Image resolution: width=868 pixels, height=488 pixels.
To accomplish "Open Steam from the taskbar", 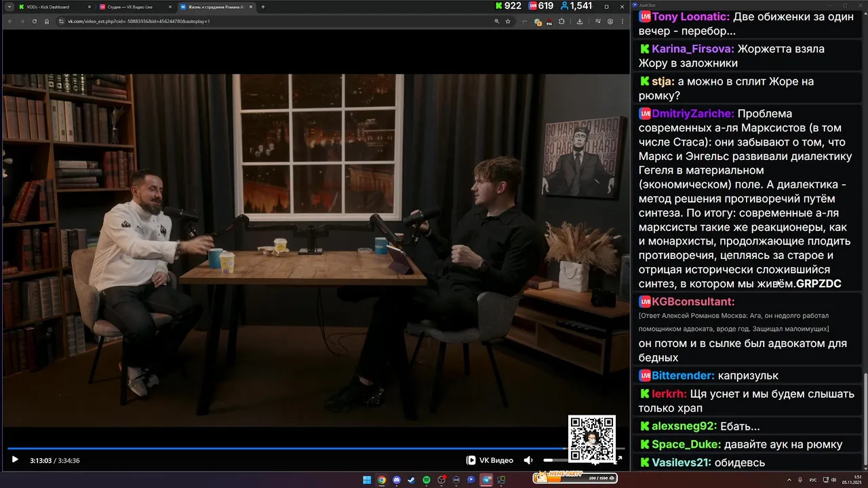I will coord(411,479).
